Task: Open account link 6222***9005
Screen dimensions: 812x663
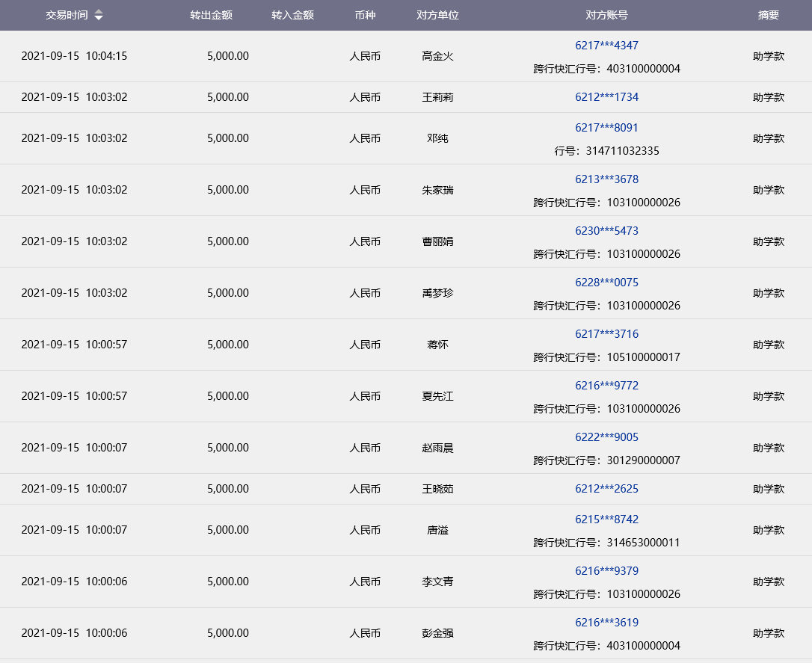Action: [x=606, y=437]
